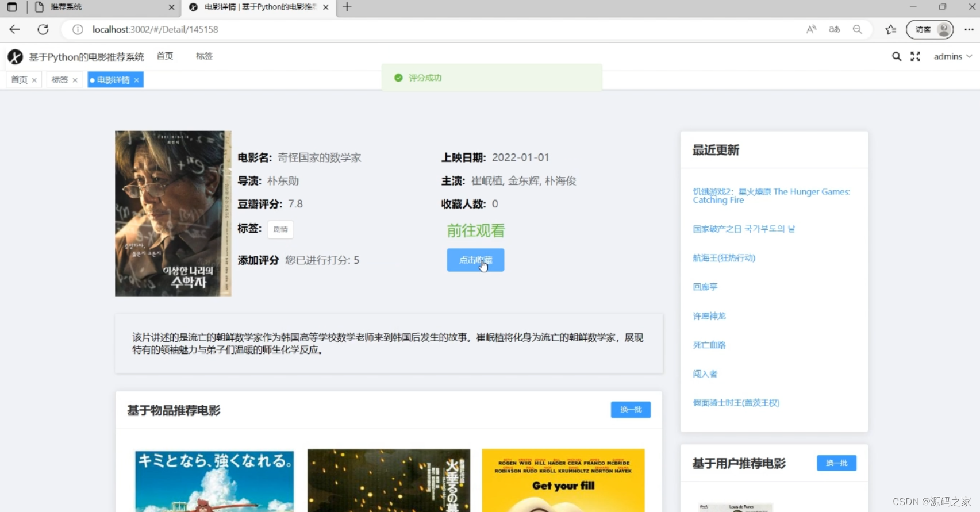Expand the admins user dropdown

(952, 56)
